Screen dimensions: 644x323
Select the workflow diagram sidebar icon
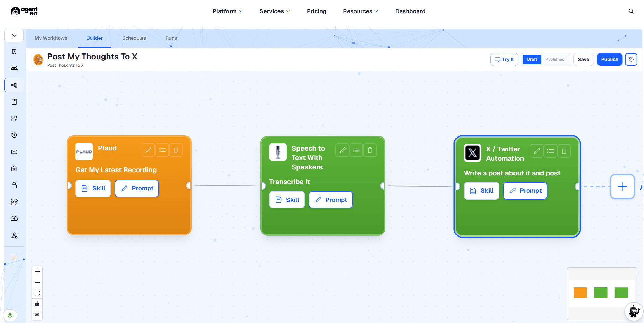[x=14, y=85]
